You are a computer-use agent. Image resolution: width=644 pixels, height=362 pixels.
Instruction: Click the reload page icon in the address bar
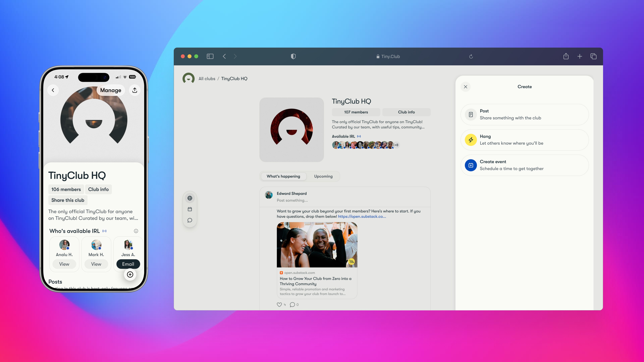[471, 56]
